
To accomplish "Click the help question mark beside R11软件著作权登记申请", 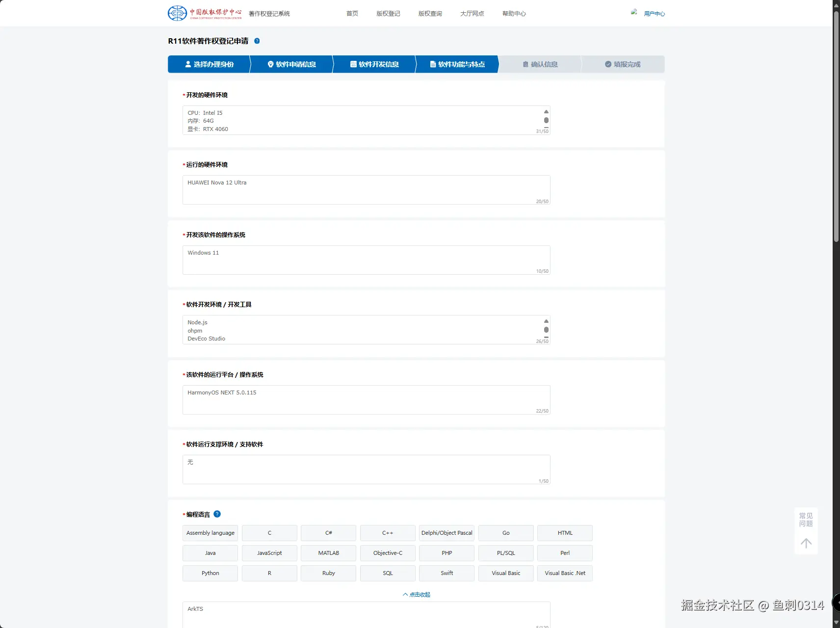I will click(257, 41).
